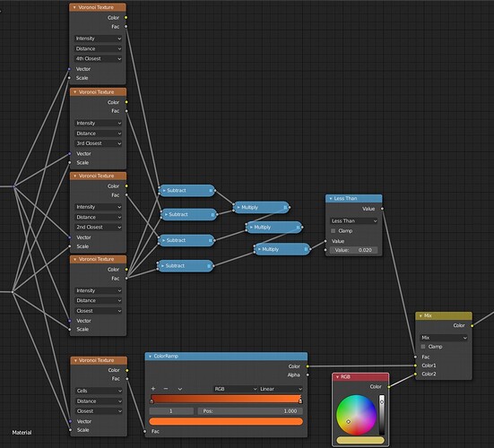Click the Less Than operation selector
Screen dimensions: 494x448
pyautogui.click(x=354, y=221)
